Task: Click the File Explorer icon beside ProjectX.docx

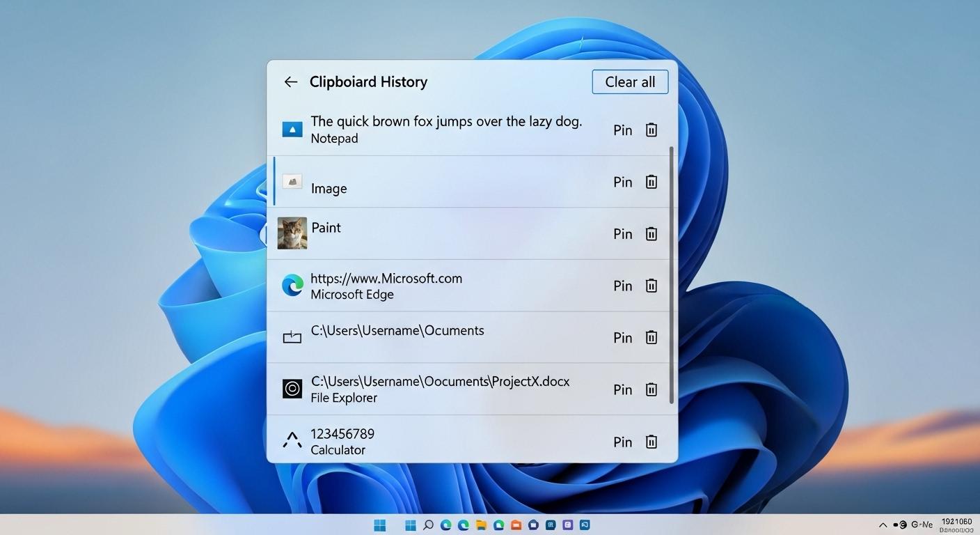Action: (x=292, y=389)
